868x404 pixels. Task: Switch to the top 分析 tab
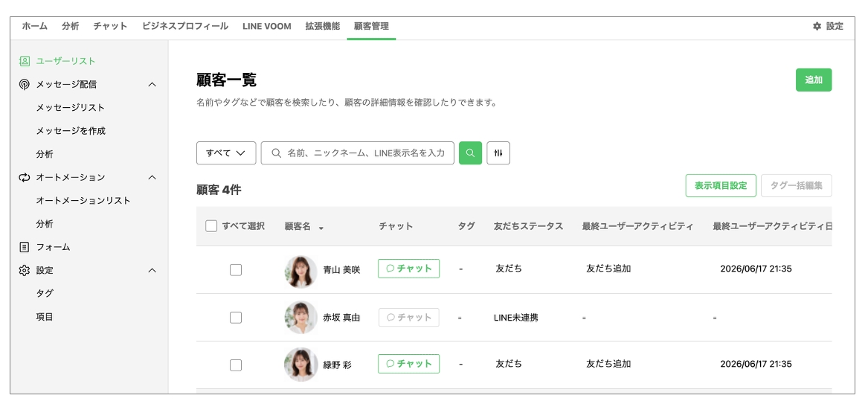coord(71,26)
